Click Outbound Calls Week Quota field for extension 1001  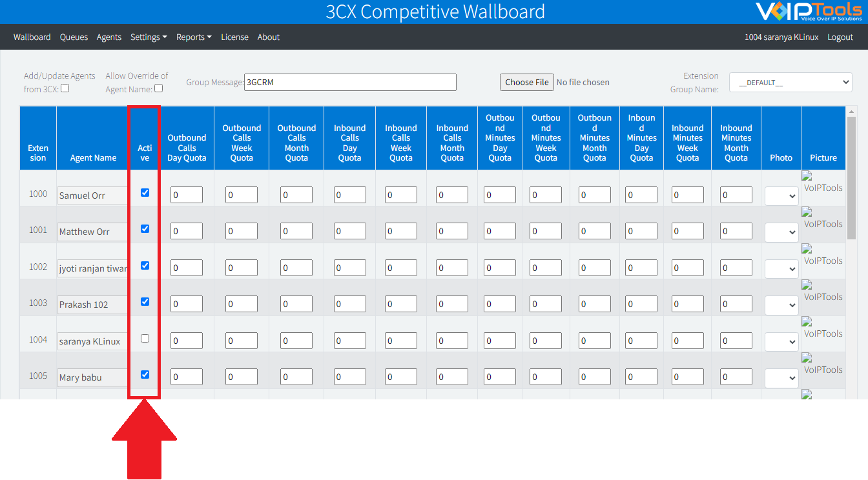242,231
